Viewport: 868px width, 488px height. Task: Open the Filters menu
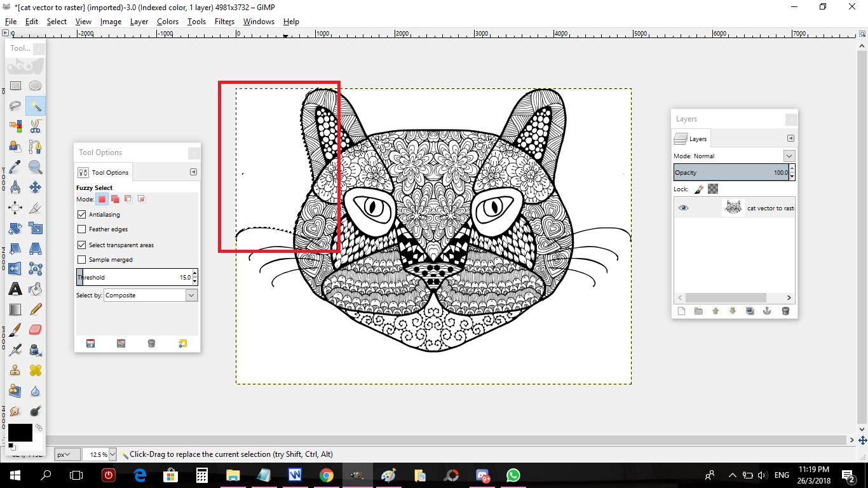[224, 22]
